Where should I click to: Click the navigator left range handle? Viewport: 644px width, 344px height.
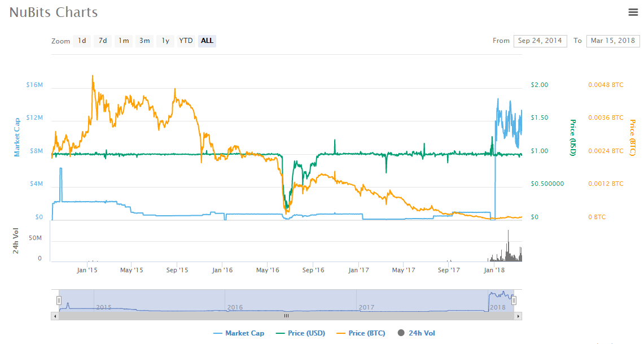tap(59, 301)
